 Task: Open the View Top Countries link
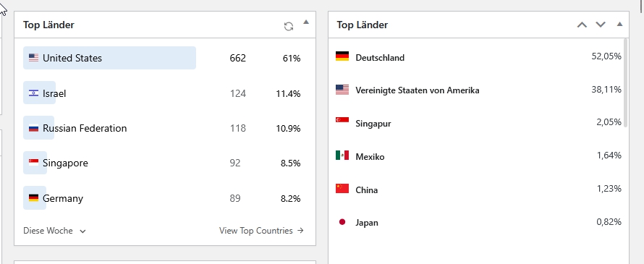pos(262,231)
